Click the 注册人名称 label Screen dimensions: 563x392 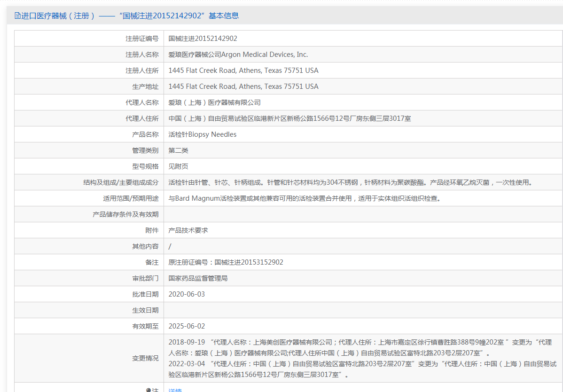click(x=142, y=55)
